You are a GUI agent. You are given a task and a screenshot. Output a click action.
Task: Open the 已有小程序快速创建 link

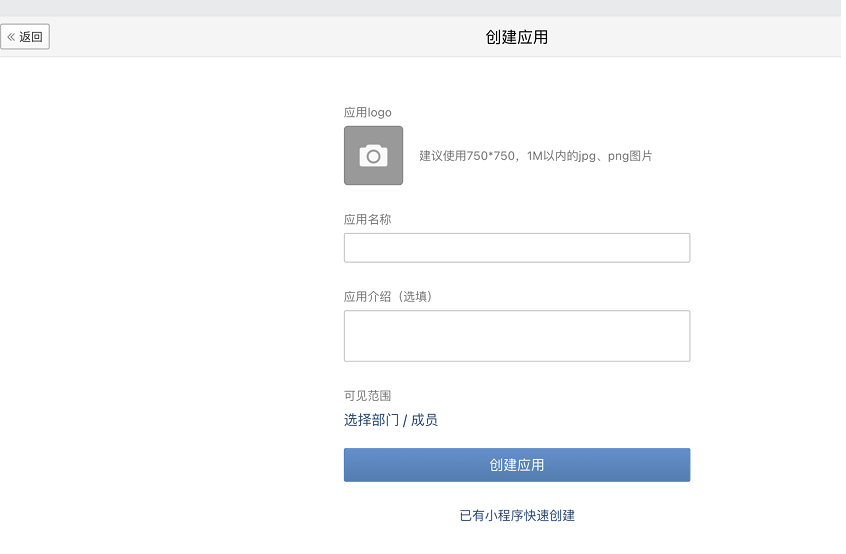coord(517,516)
